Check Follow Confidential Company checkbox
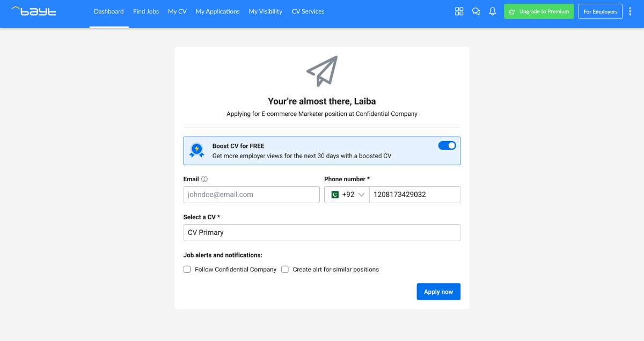Screen dimensions: 644x341 (187, 270)
